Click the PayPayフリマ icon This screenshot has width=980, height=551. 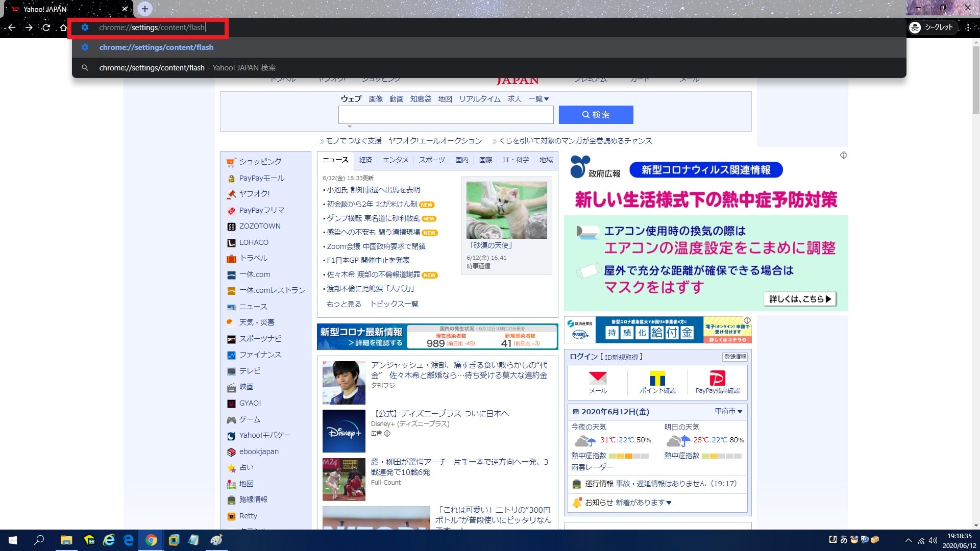pos(231,211)
